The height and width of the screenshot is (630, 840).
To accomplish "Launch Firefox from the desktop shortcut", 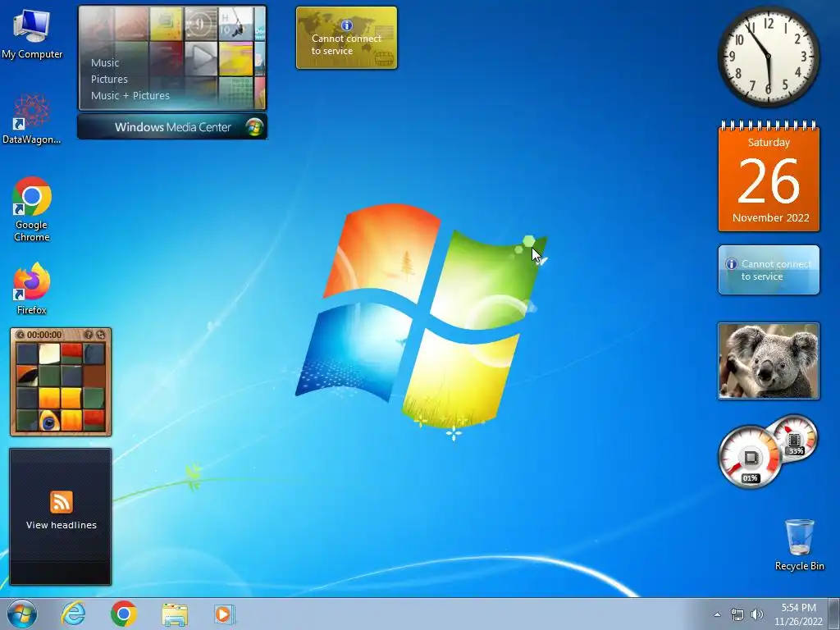I will (x=32, y=288).
